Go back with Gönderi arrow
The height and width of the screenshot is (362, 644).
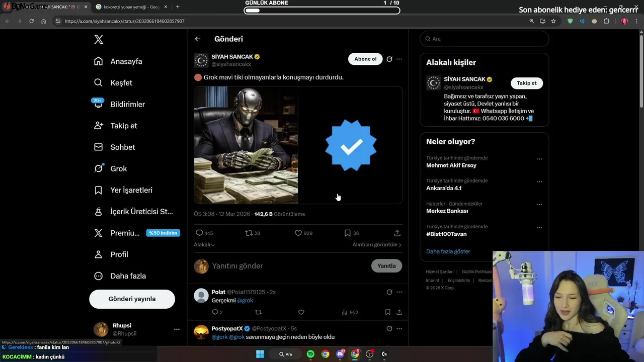[198, 39]
